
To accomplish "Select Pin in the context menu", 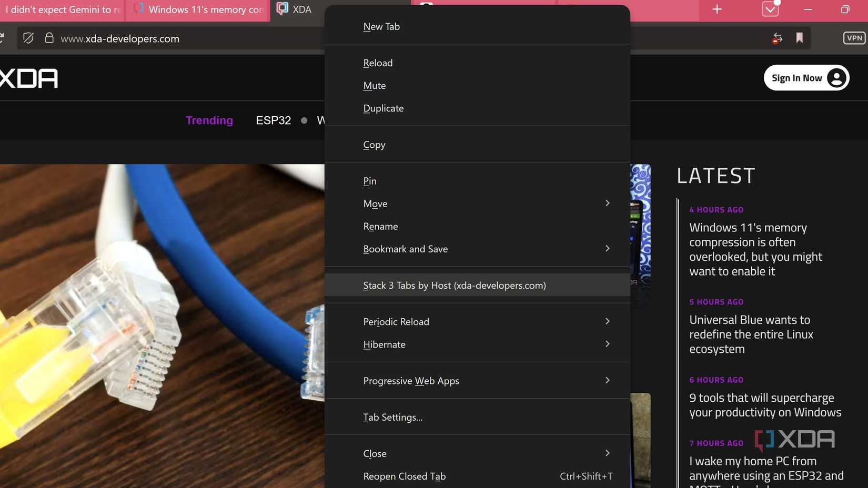I will 477,180.
